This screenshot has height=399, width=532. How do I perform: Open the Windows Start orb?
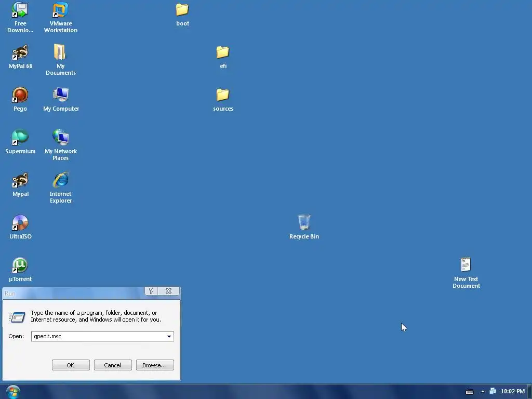click(x=13, y=392)
